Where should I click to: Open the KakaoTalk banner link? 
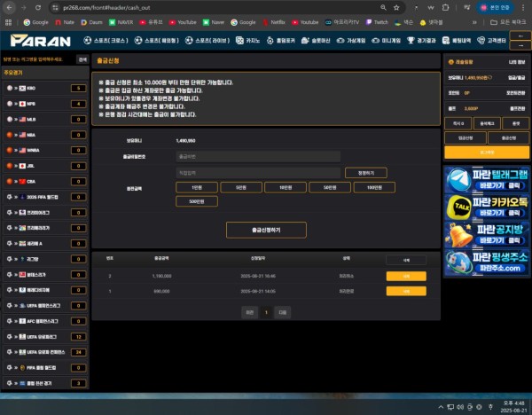click(487, 207)
